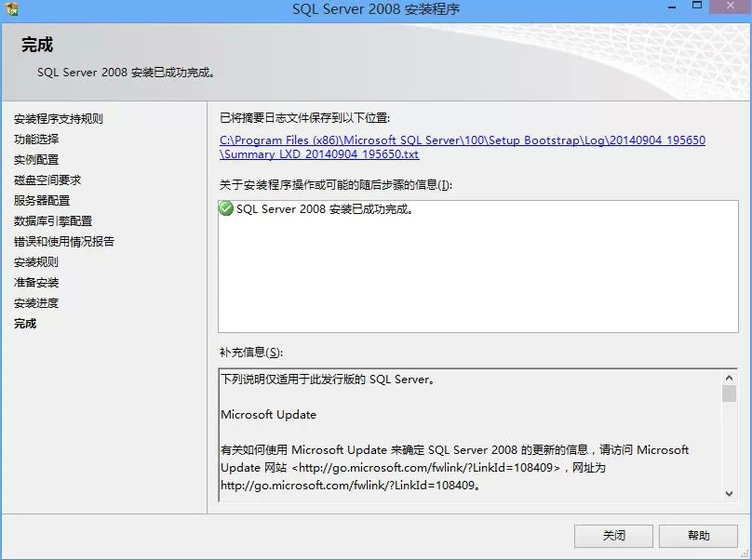Select the 准备安装 step
The width and height of the screenshot is (752, 560).
pos(36,283)
